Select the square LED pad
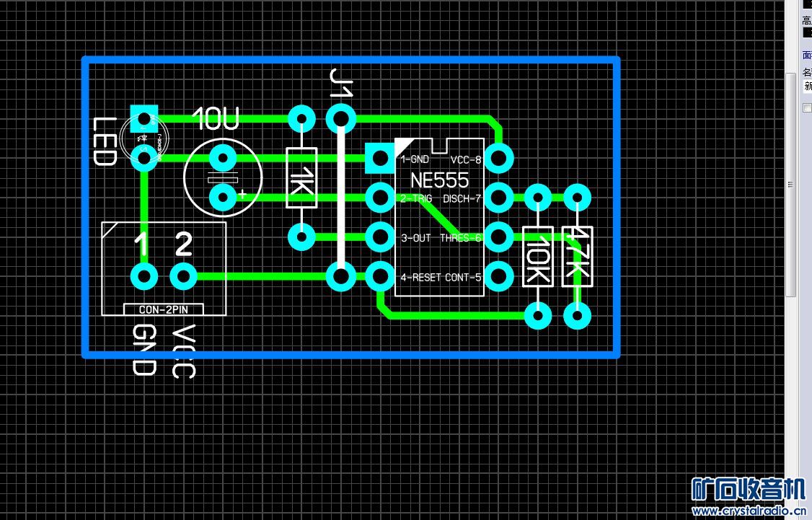Image resolution: width=812 pixels, height=520 pixels. tap(144, 120)
